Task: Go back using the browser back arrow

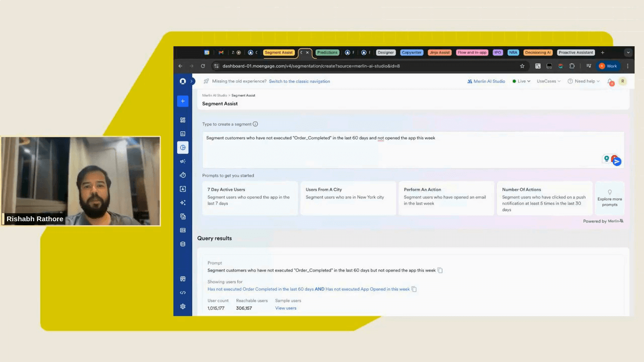Action: (x=181, y=66)
